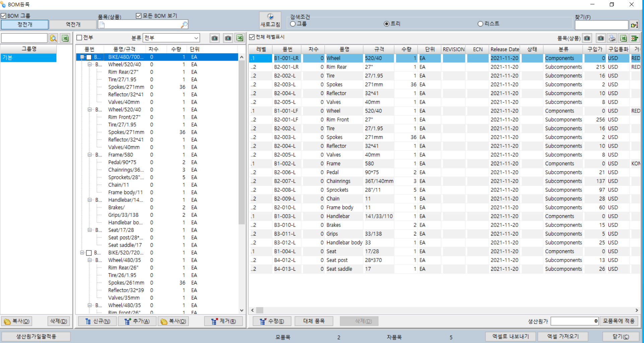The image size is (644, 343).
Task: Toggle 모든 BOM 보기 checkbox
Action: (x=139, y=16)
